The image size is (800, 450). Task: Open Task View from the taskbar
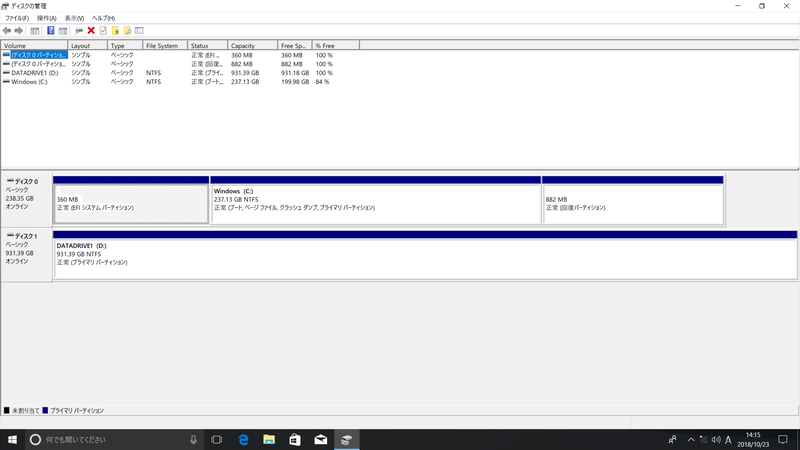tap(217, 439)
